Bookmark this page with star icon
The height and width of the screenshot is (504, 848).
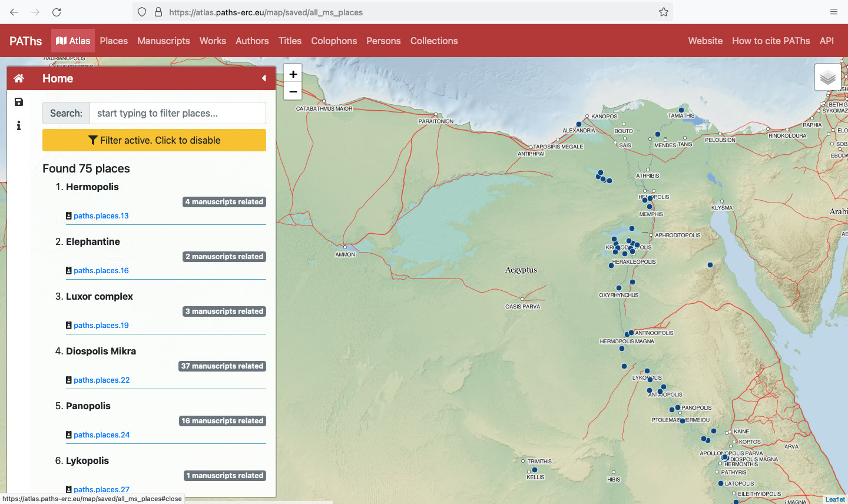(x=664, y=12)
